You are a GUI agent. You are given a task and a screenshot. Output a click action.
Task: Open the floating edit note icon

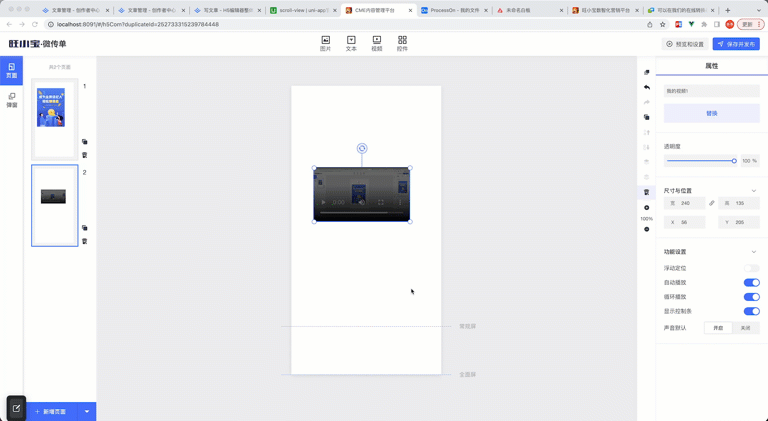(16, 408)
